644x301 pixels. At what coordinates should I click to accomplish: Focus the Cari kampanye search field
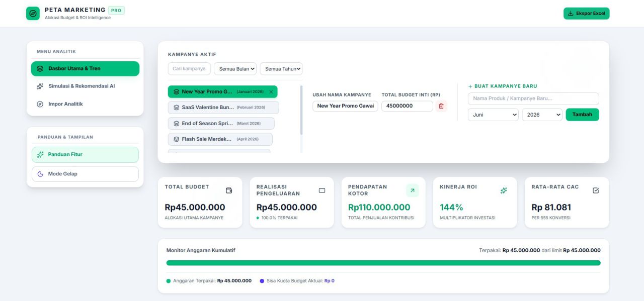tap(189, 69)
